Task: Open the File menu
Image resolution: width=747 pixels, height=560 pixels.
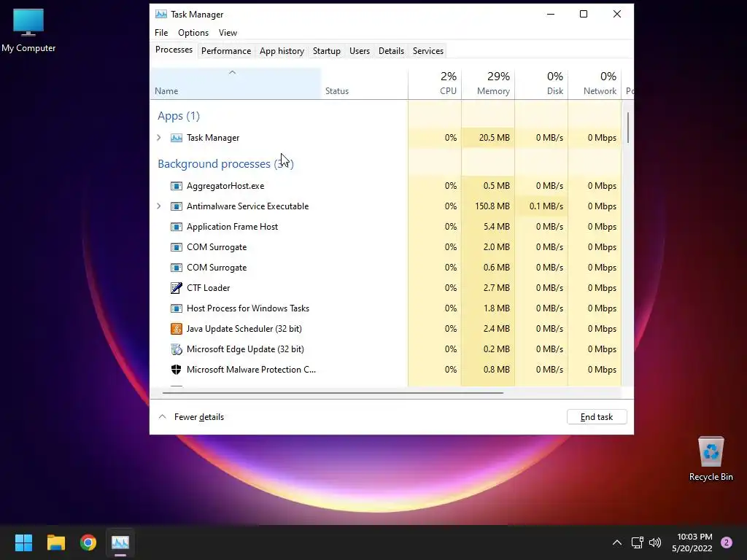Action: point(161,32)
